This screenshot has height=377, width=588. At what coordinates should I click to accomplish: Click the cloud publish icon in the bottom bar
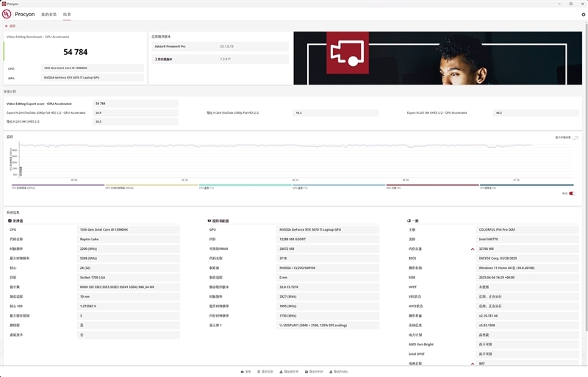[243, 372]
